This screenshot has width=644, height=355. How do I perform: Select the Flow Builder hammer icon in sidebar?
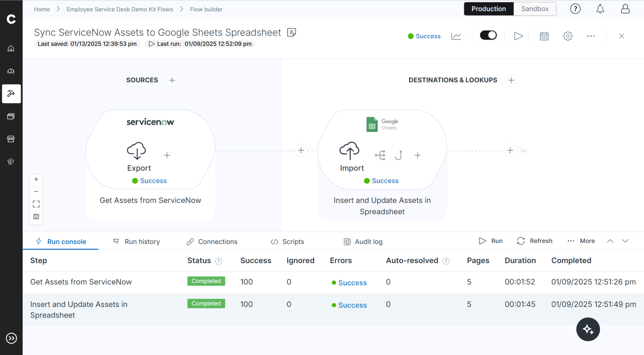11,93
